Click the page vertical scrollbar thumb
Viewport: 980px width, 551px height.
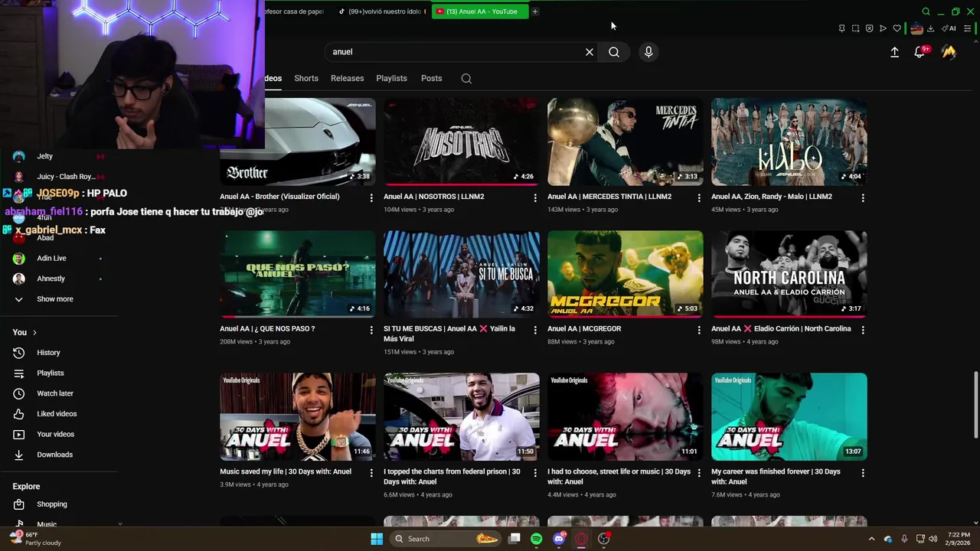pyautogui.click(x=975, y=406)
